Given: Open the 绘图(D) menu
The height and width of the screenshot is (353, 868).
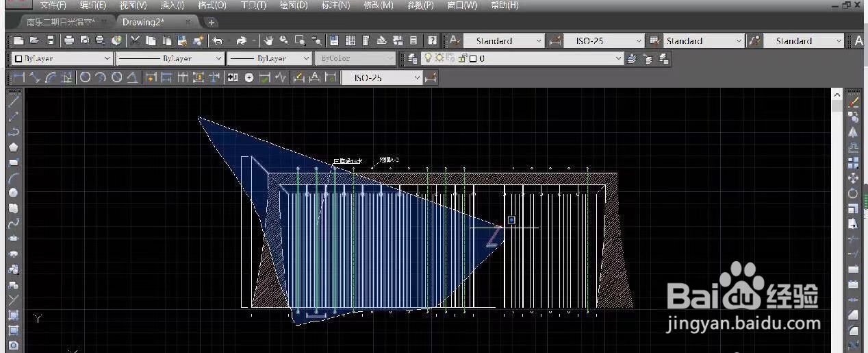Looking at the screenshot, I should [x=294, y=5].
